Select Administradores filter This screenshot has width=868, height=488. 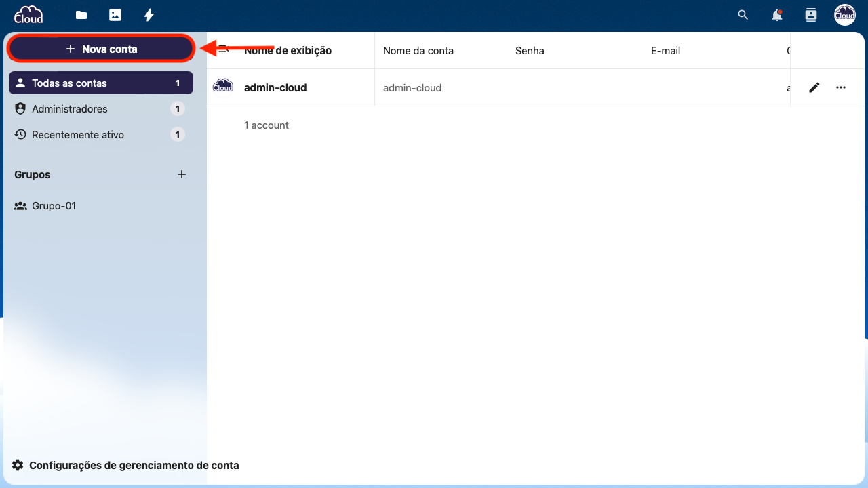101,109
